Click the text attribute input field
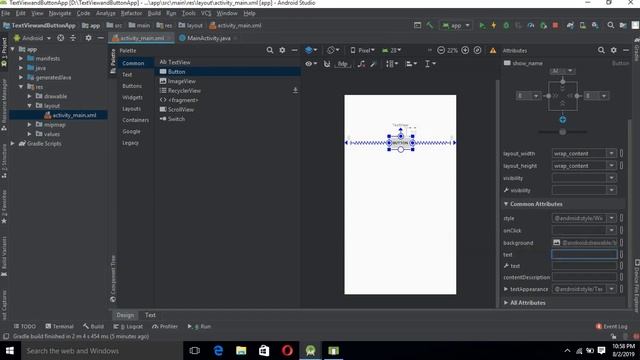 (x=584, y=254)
